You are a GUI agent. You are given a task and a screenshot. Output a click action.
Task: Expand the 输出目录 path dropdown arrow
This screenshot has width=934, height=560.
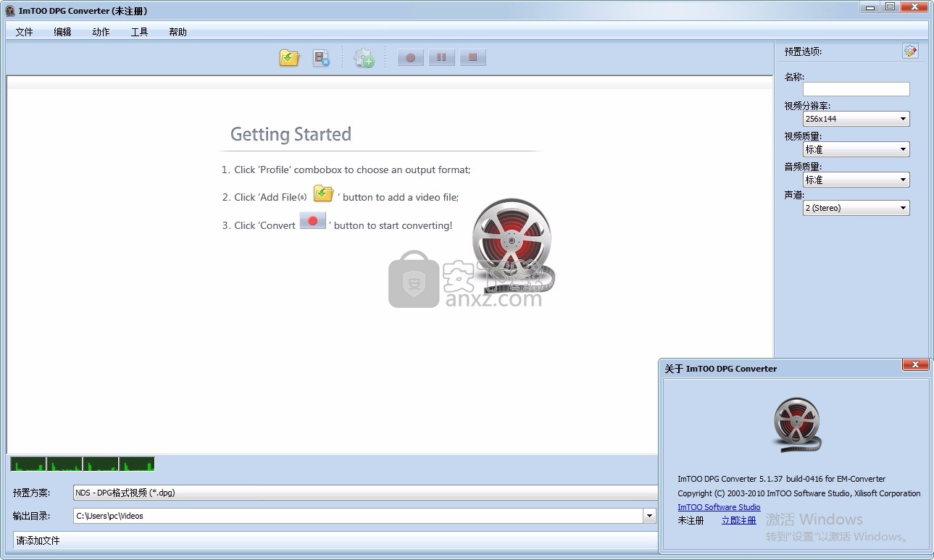pos(649,516)
